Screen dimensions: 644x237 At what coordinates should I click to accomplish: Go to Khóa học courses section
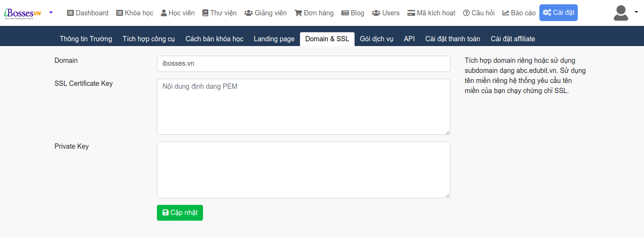tap(135, 13)
